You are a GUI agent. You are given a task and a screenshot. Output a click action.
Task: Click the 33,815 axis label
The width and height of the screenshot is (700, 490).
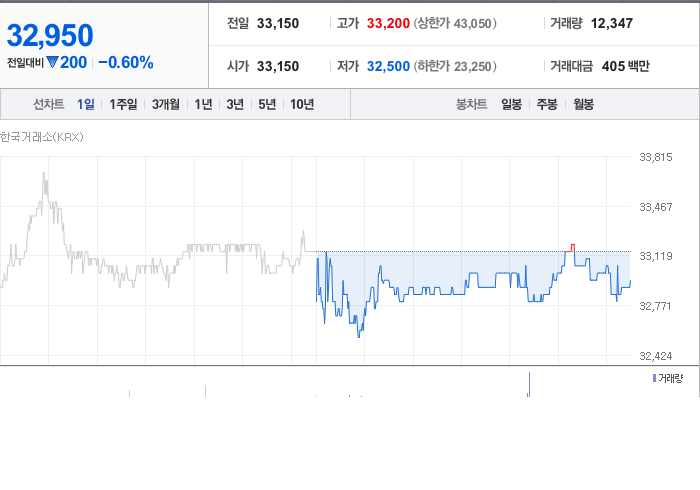(x=655, y=157)
